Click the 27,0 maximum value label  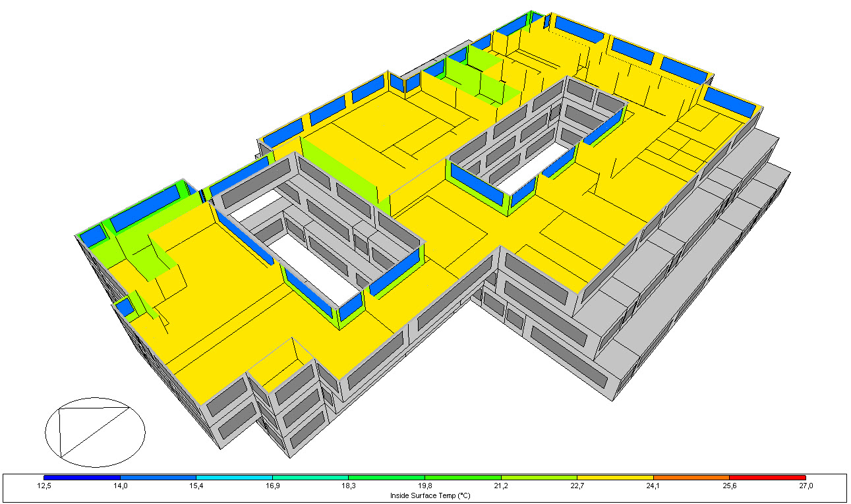tap(806, 486)
